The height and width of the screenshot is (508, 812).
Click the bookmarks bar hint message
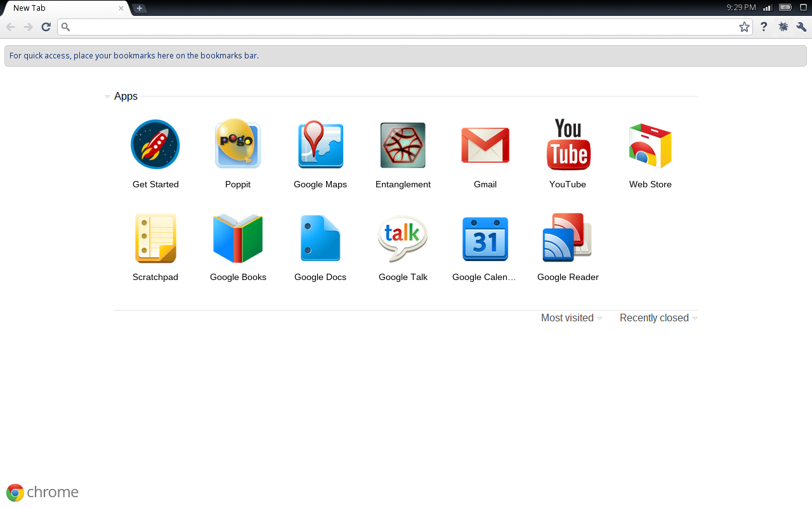(x=134, y=56)
